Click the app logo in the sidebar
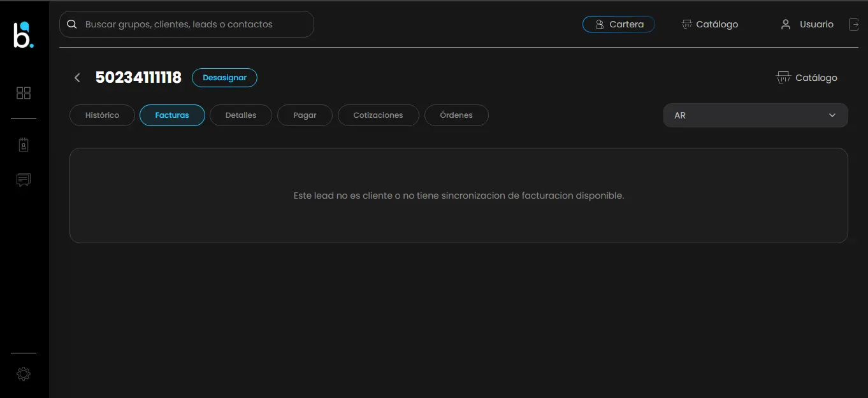The height and width of the screenshot is (398, 868). (24, 34)
